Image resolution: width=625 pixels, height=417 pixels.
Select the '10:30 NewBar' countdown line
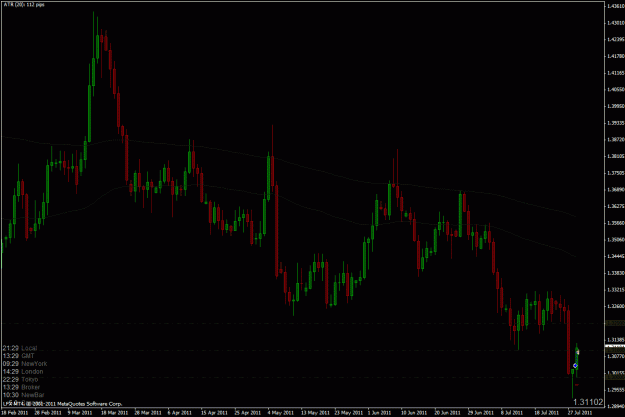tap(24, 395)
